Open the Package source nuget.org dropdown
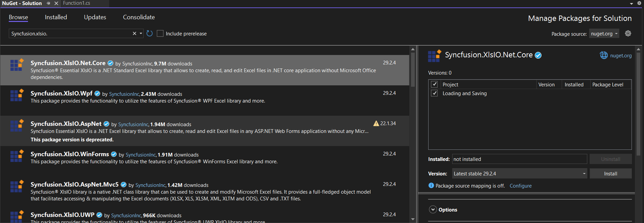 point(604,33)
